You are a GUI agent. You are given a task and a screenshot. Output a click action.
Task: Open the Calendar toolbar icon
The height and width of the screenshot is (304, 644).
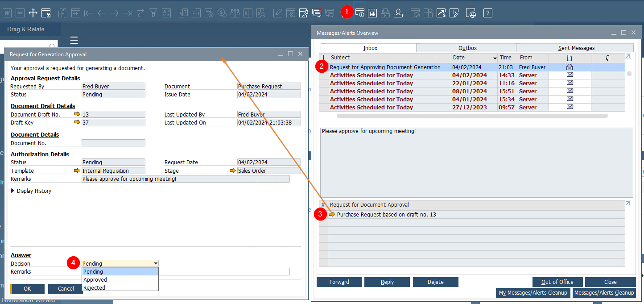point(372,12)
